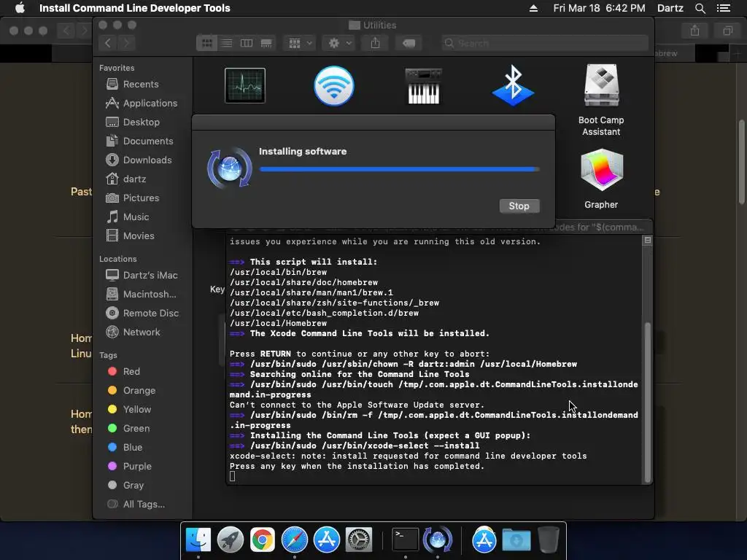Open Google Chrome from the Dock
This screenshot has width=747, height=560.
coord(263,540)
